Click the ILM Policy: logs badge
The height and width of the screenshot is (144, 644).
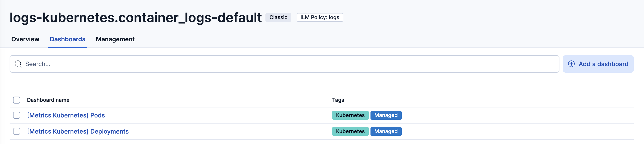click(x=319, y=17)
